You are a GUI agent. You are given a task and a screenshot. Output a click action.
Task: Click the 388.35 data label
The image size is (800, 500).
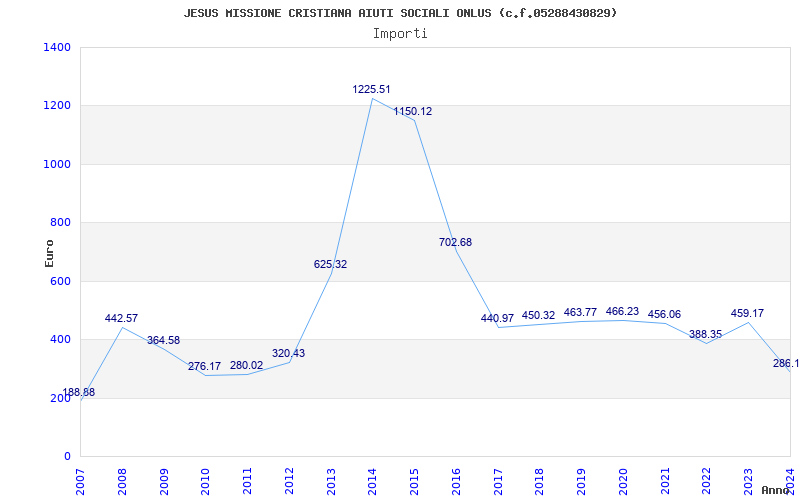coord(706,334)
